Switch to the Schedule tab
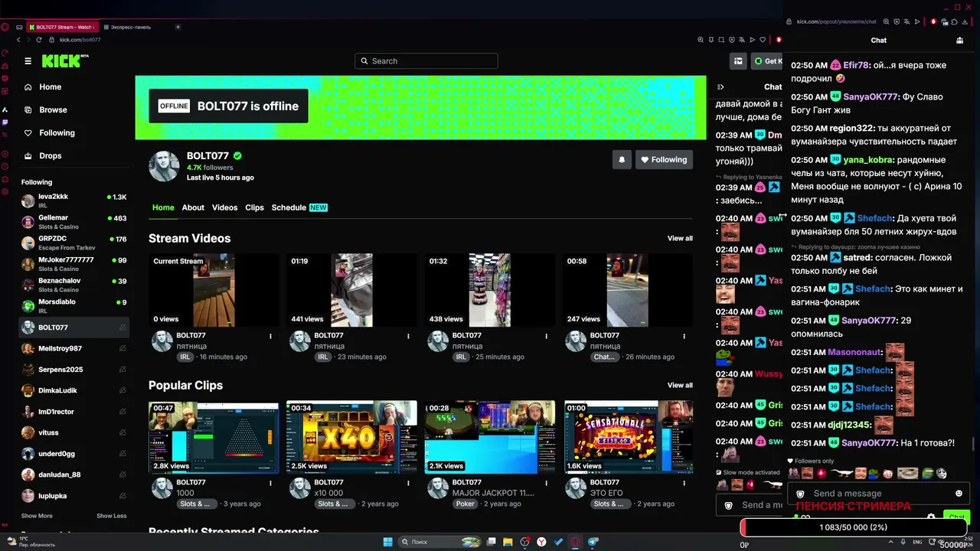This screenshot has height=551, width=980. pos(299,207)
